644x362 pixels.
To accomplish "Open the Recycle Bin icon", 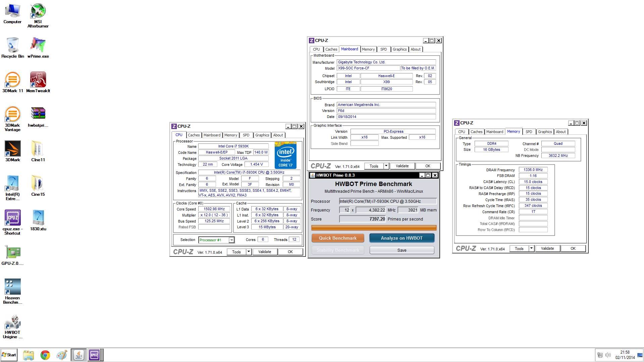I will coord(12,48).
